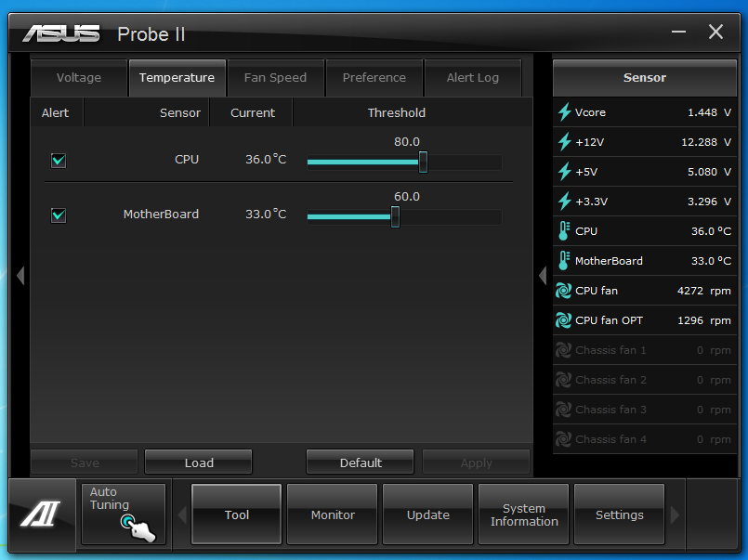Click the Load button
748x560 pixels.
point(199,462)
